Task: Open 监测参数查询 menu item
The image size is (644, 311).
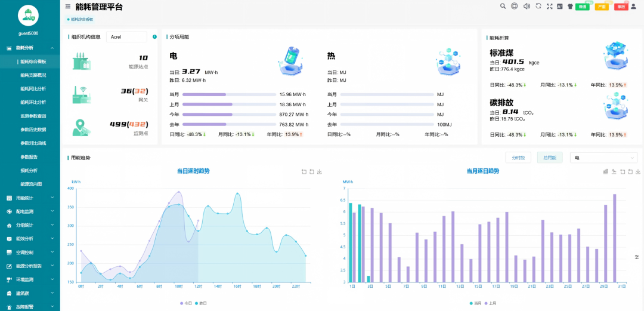Action: point(33,116)
